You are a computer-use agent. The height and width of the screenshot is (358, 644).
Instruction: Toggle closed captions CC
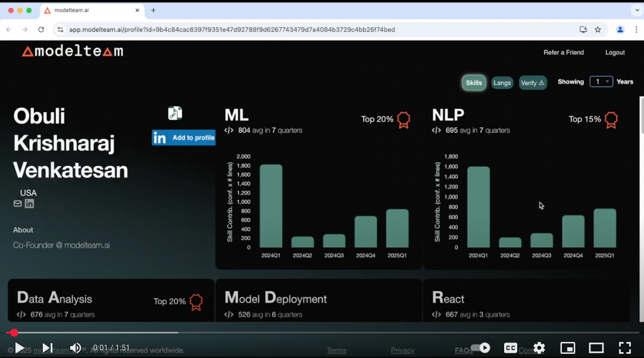(x=511, y=348)
